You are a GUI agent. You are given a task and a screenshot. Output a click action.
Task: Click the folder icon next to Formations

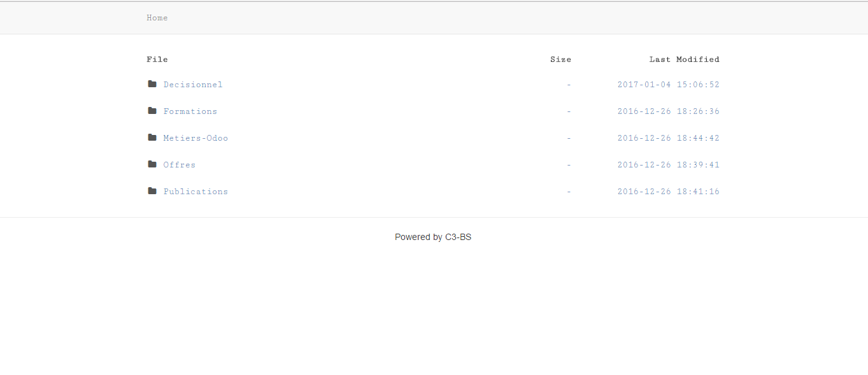(x=152, y=111)
